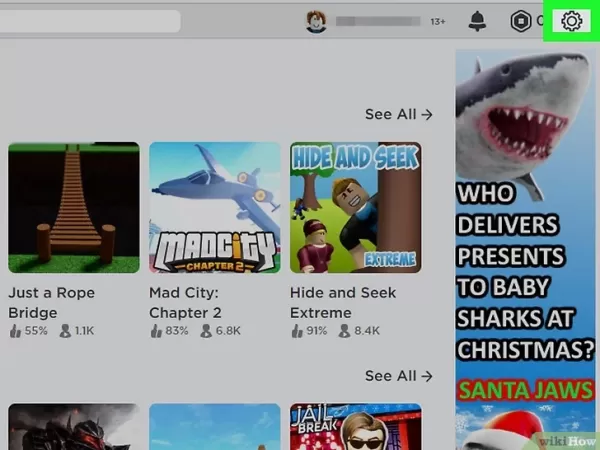
Task: Open Just a Rope Bridge thumbnail
Action: tap(74, 207)
